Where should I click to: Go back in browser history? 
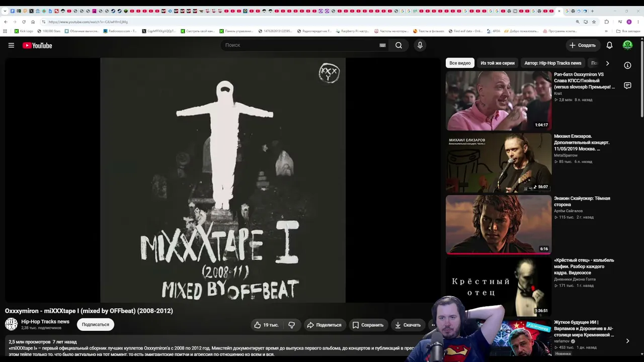(x=6, y=22)
